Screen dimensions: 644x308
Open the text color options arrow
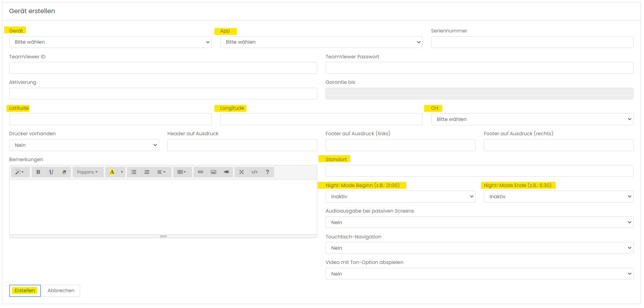tap(122, 172)
